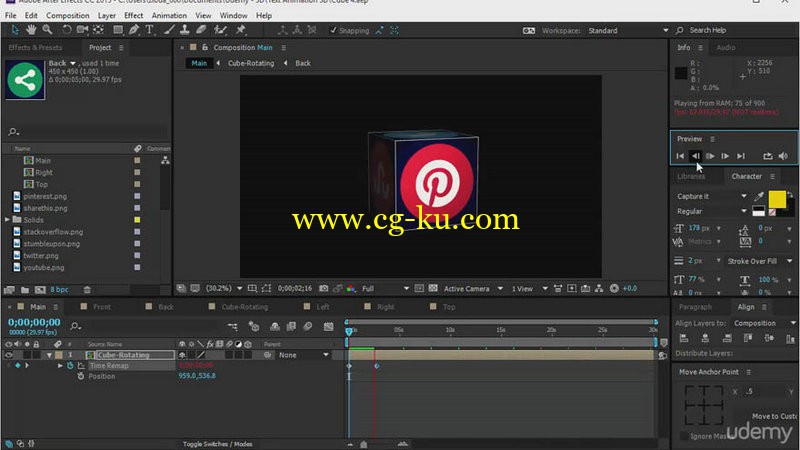The image size is (800, 450).
Task: Click Back in composition breadcrumb
Action: (x=303, y=63)
